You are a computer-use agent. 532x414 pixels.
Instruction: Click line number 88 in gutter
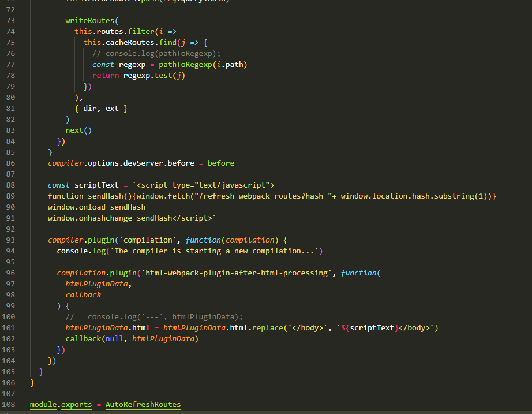10,185
